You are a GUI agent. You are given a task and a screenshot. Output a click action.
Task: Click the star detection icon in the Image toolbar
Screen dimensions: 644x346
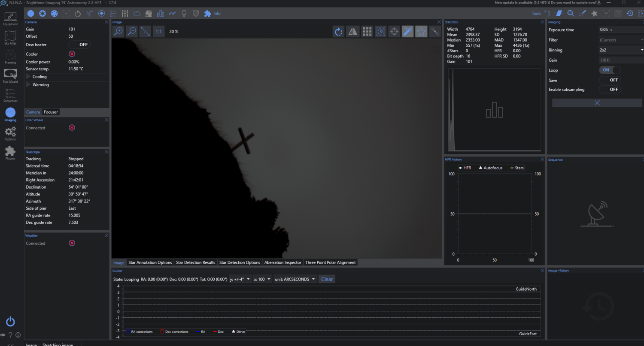pyautogui.click(x=380, y=31)
